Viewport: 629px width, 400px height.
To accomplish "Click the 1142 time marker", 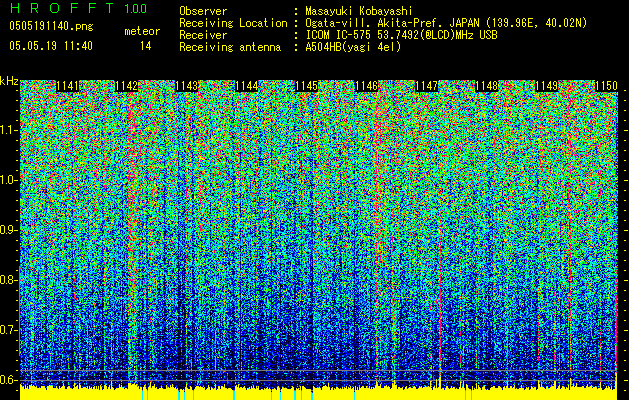I will 127,86.
